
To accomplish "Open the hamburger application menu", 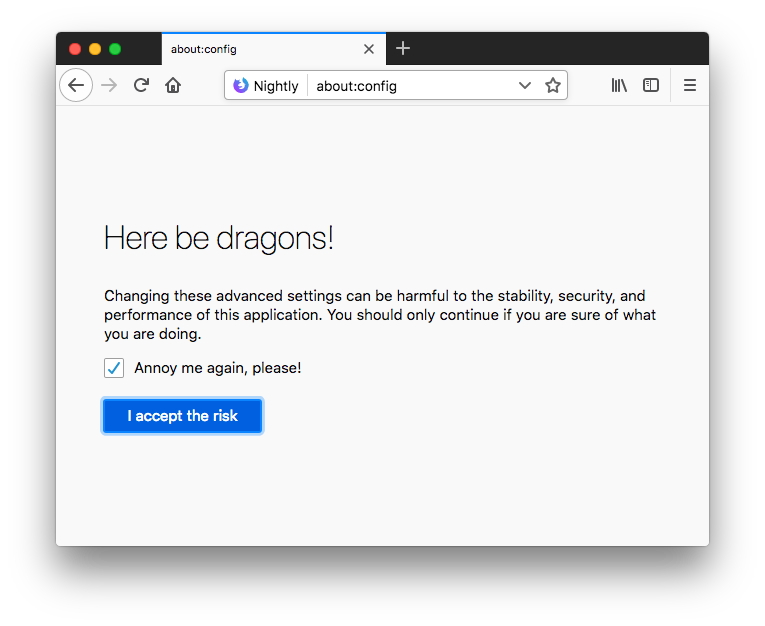I will point(689,85).
